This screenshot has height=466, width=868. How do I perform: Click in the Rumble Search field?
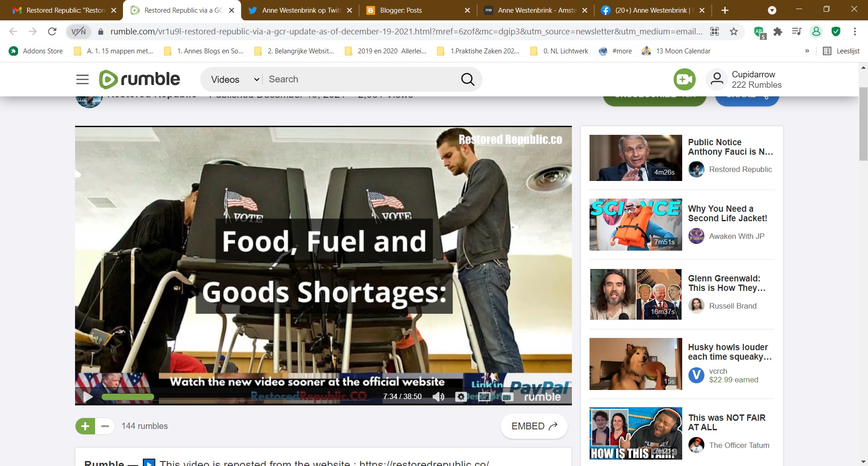362,80
